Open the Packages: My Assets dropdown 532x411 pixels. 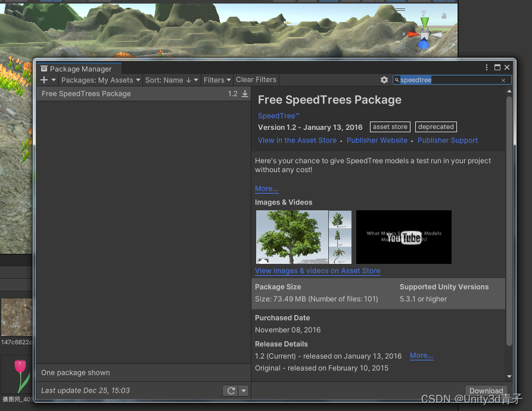(x=101, y=80)
